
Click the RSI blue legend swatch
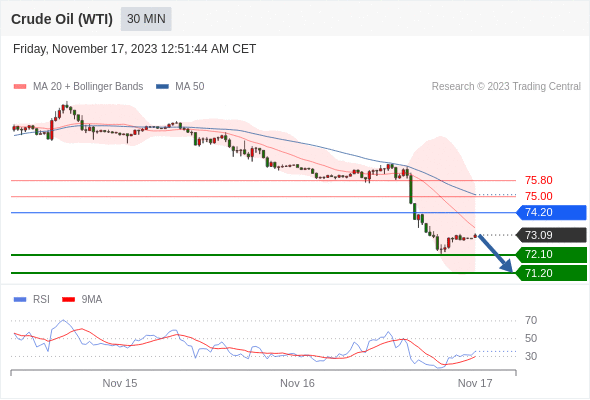tap(20, 300)
